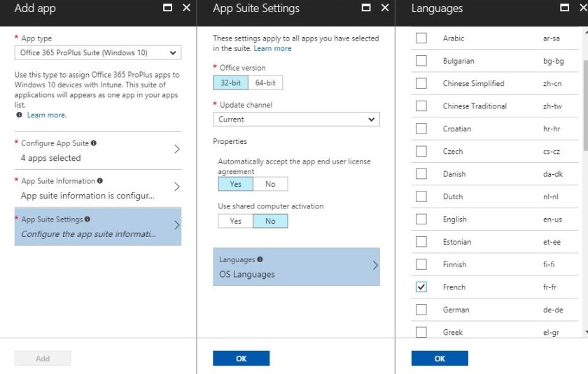Click info icon next to App Suite Information
The width and height of the screenshot is (588, 374).
(x=99, y=181)
